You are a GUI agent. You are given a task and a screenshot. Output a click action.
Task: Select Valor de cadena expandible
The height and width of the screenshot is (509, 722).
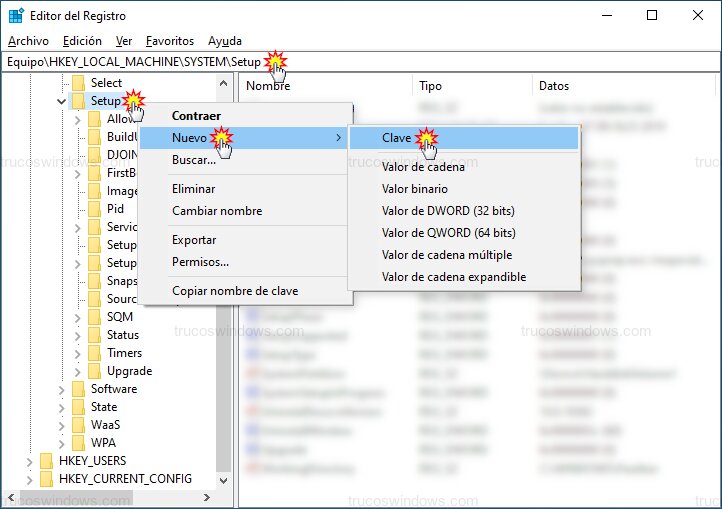464,277
